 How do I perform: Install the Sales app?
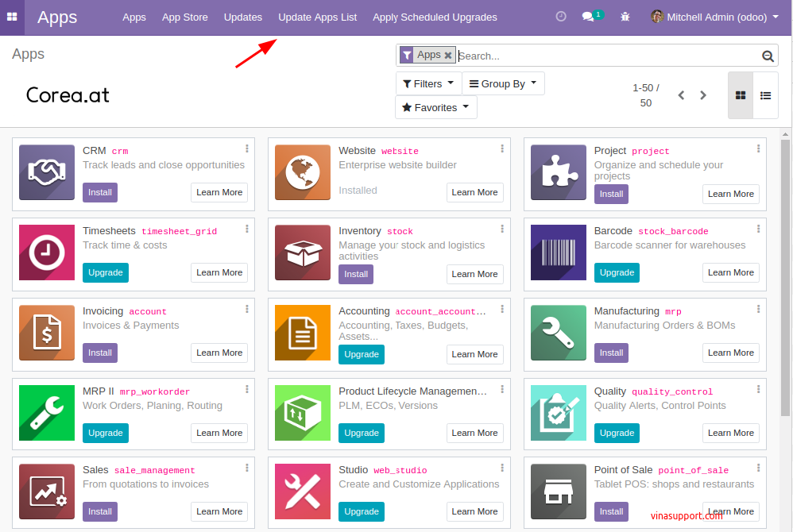click(x=100, y=512)
